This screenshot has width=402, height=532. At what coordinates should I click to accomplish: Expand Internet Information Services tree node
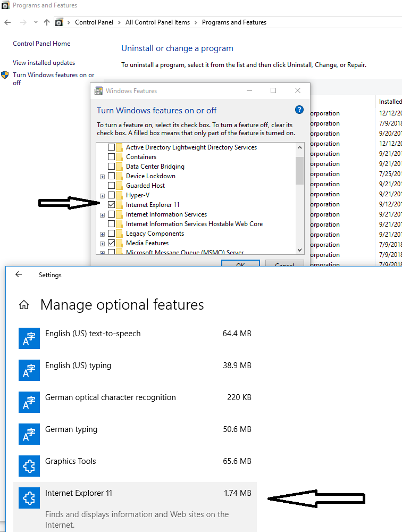(x=102, y=215)
